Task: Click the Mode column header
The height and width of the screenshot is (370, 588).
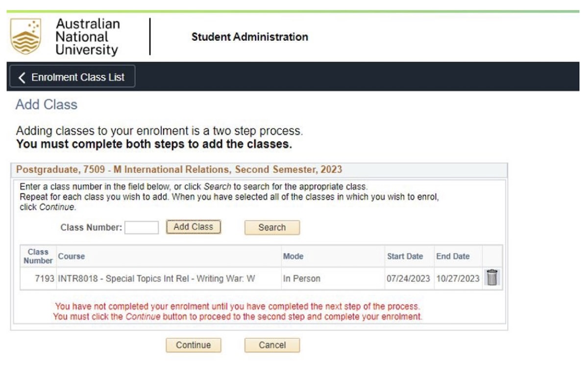Action: point(292,256)
